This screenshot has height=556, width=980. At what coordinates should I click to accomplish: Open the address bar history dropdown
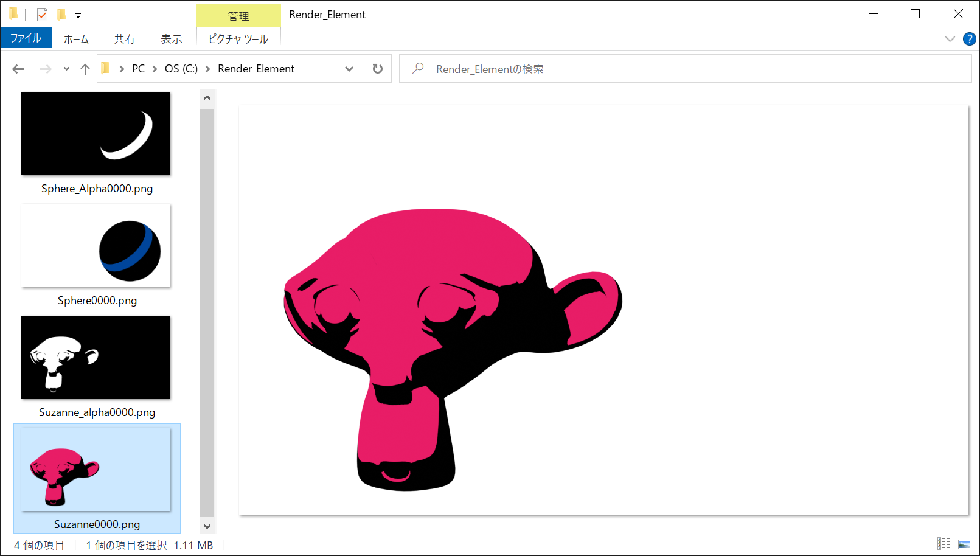(x=349, y=69)
